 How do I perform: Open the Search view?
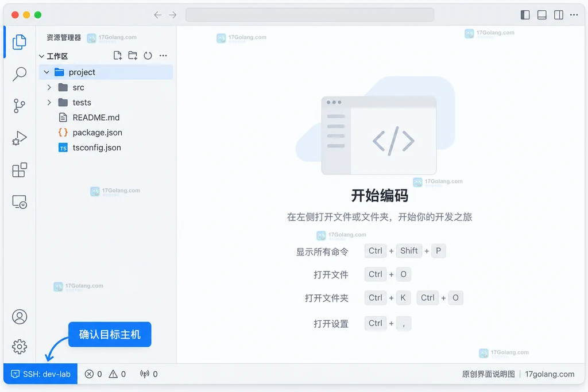pos(19,74)
